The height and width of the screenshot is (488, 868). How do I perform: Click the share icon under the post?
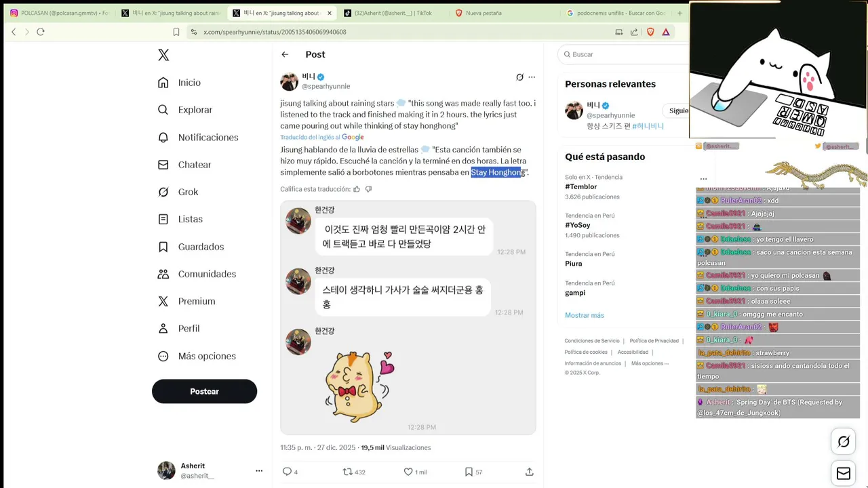pyautogui.click(x=530, y=472)
